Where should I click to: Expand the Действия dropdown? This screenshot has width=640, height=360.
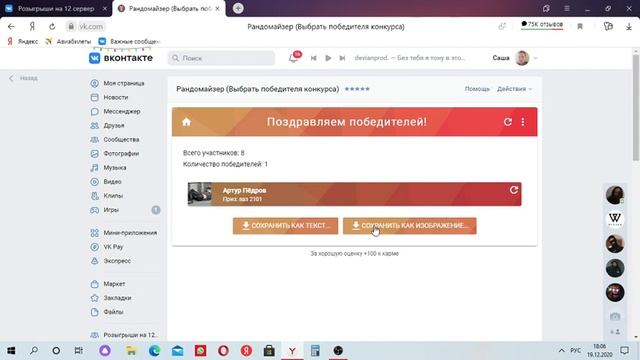(x=514, y=89)
